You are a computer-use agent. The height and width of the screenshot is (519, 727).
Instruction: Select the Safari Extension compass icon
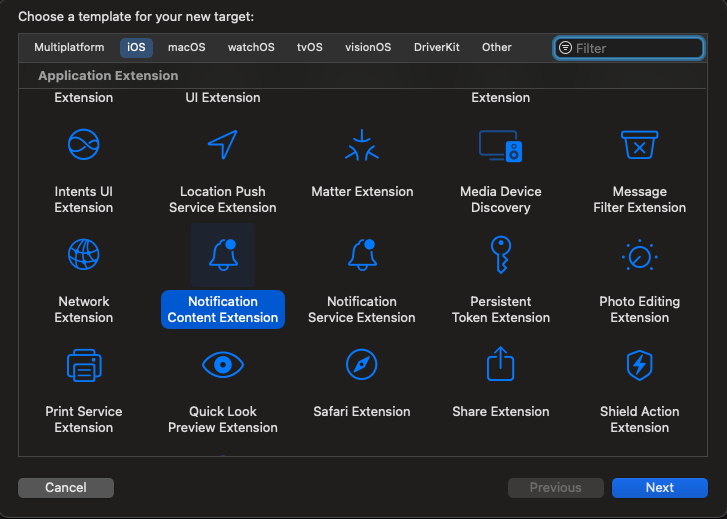[x=362, y=365]
